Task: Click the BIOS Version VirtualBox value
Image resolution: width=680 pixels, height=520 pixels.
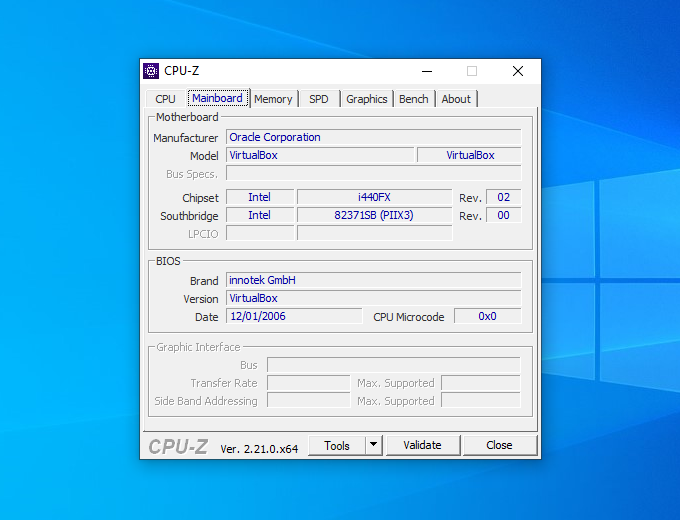Action: click(373, 298)
